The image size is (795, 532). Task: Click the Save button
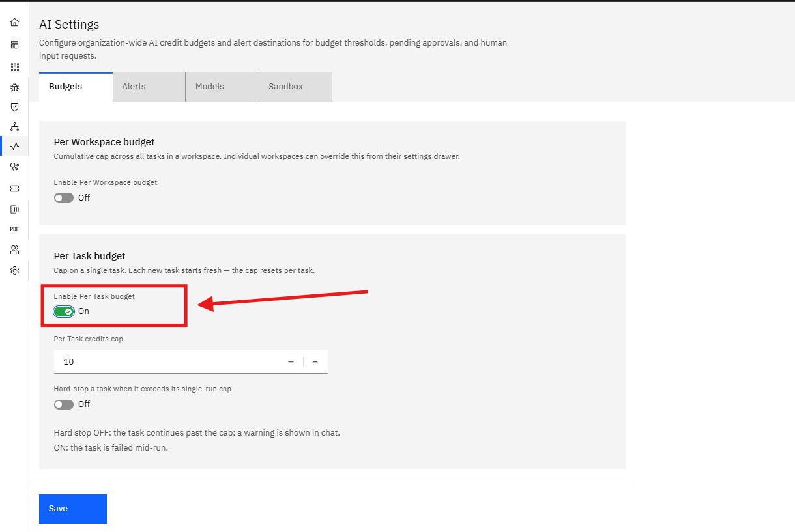(73, 509)
